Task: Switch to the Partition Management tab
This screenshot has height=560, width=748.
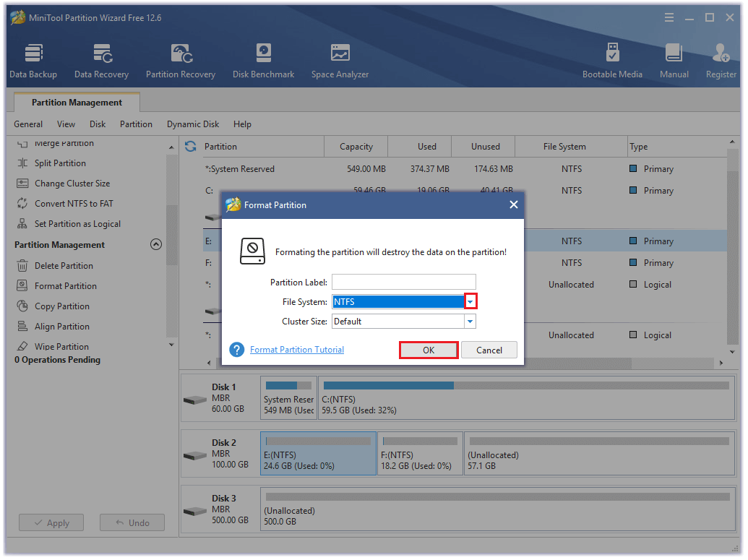Action: coord(76,102)
